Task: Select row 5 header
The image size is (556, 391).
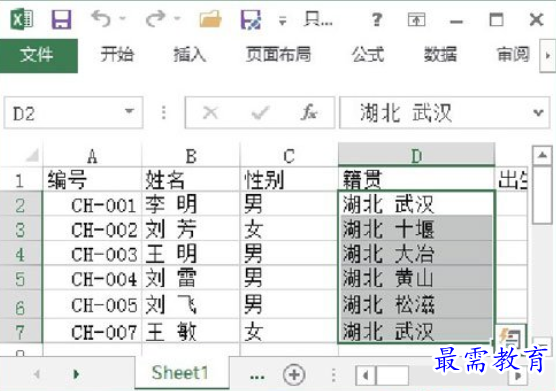Action: point(20,278)
